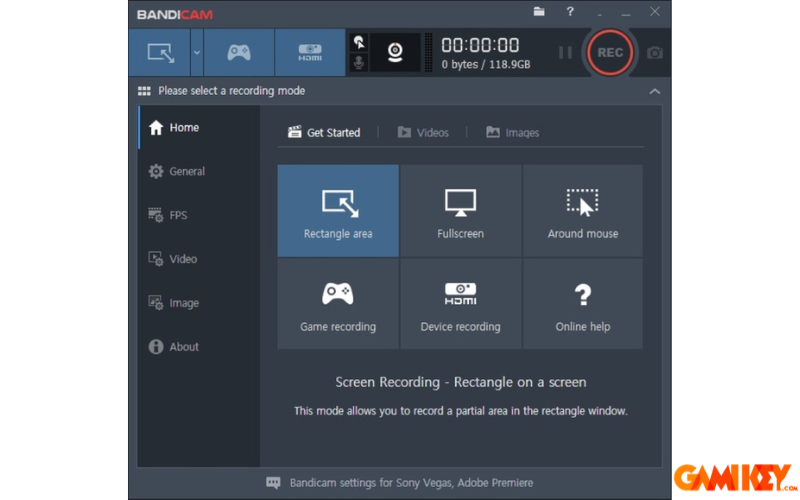Choose the Rectangle area recording tile
Screen dimensions: 800x500
point(338,210)
